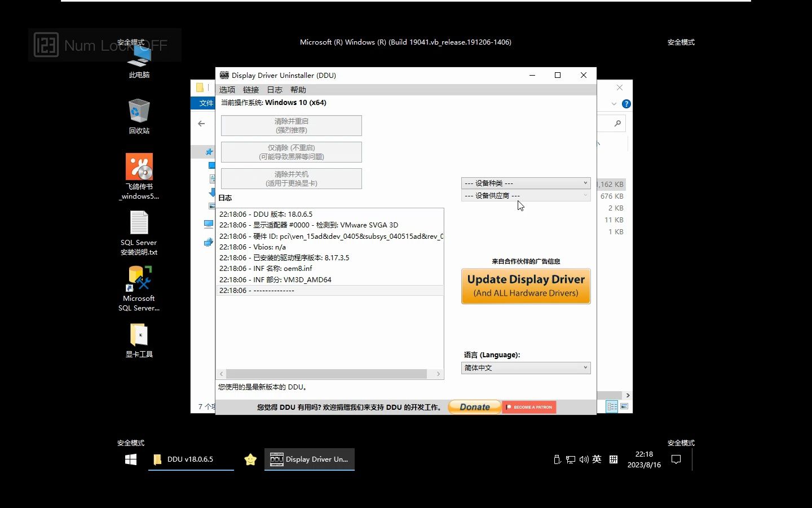The image size is (812, 508).
Task: Click the 仅清除 (不重启) button
Action: pos(292,152)
